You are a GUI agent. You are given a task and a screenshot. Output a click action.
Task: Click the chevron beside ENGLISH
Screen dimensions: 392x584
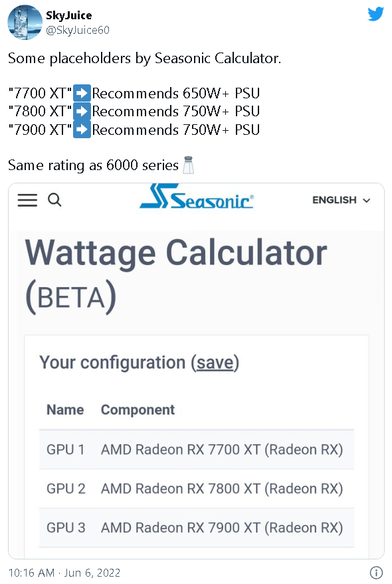(367, 201)
